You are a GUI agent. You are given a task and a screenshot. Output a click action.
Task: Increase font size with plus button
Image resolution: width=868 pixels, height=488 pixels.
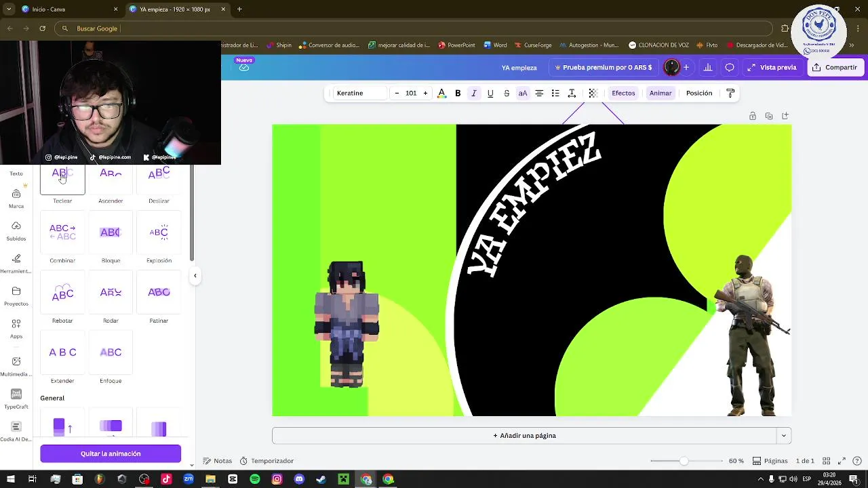pos(425,93)
